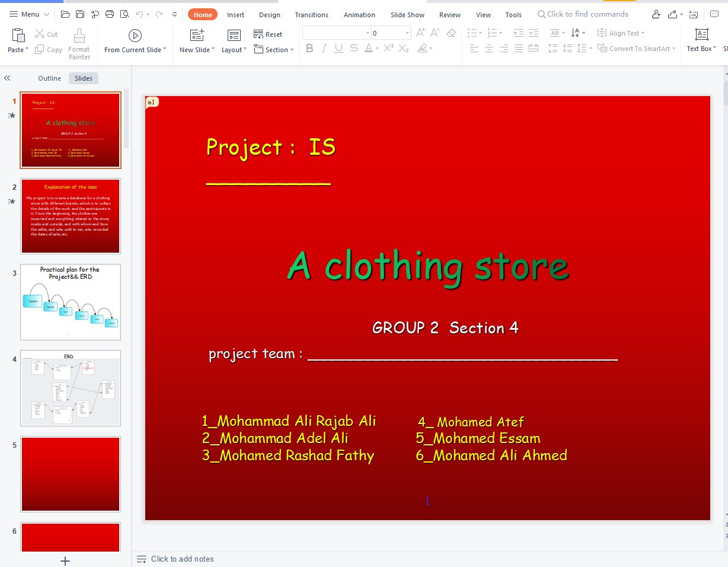
Task: Toggle underline formatting
Action: [x=338, y=48]
